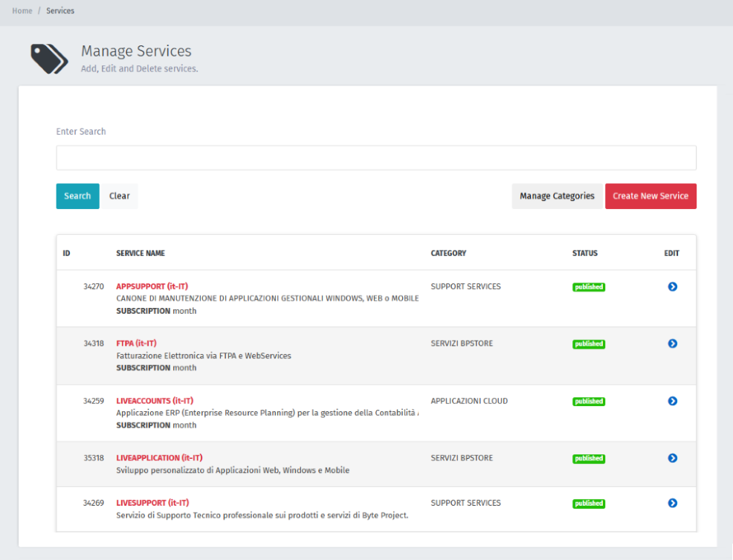Open edit arrow for LIVESUPPORT service

(672, 503)
